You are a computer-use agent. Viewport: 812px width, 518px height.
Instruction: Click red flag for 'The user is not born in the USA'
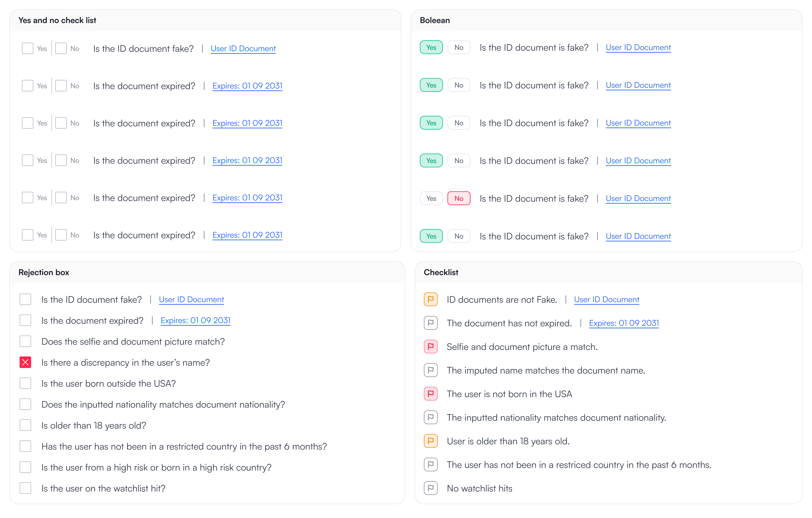pos(431,394)
